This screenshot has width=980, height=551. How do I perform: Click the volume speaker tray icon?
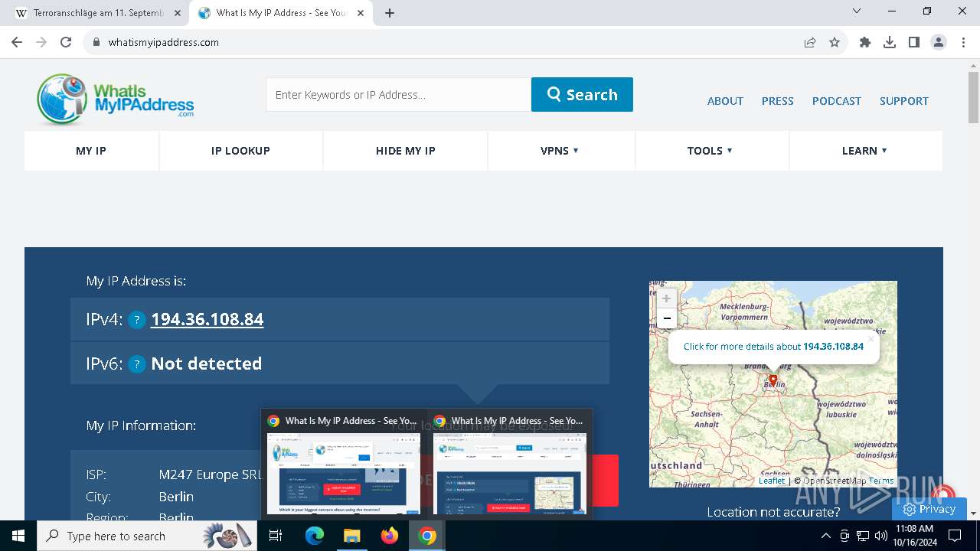click(x=881, y=536)
